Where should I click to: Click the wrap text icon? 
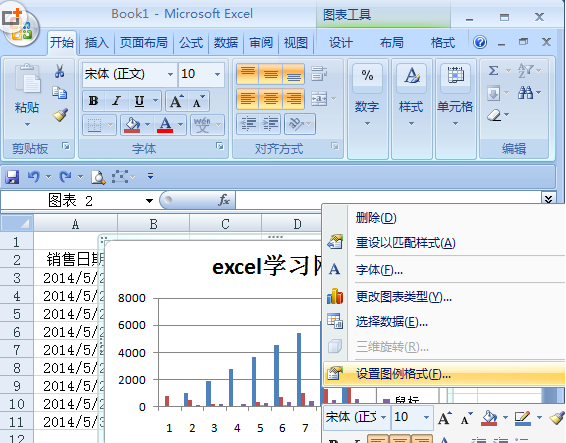(x=319, y=73)
